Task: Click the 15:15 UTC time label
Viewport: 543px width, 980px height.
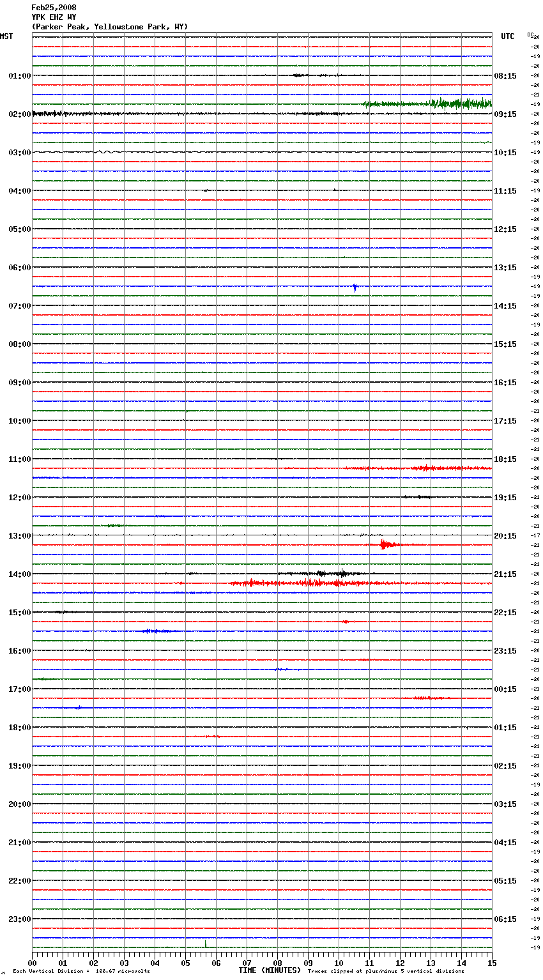Action: pyautogui.click(x=505, y=344)
